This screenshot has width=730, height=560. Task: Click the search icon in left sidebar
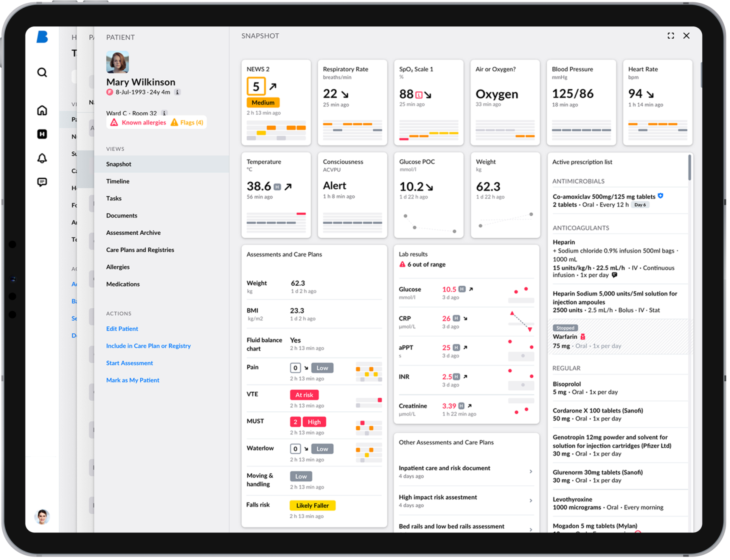pos(42,73)
